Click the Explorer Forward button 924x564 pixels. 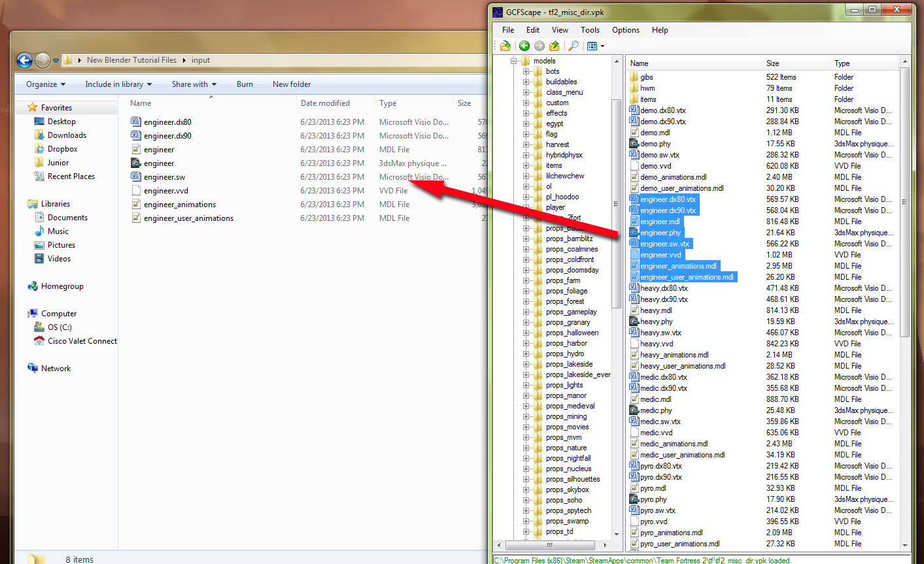[x=43, y=61]
